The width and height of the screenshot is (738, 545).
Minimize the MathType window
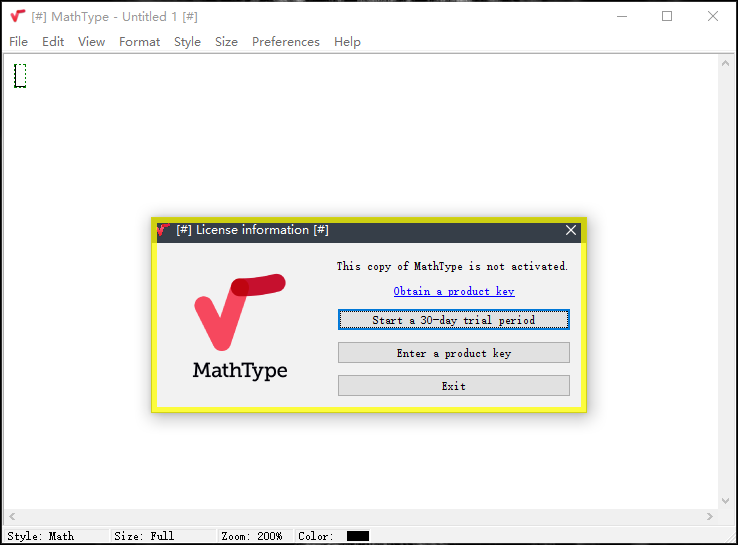[x=621, y=16]
